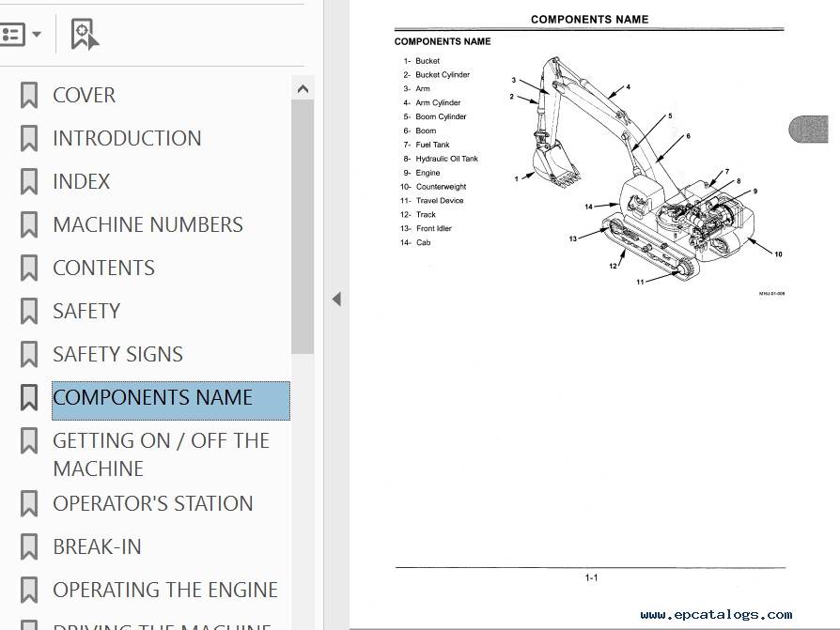Click the bookmark icon beside INTRODUCTION

[29, 139]
